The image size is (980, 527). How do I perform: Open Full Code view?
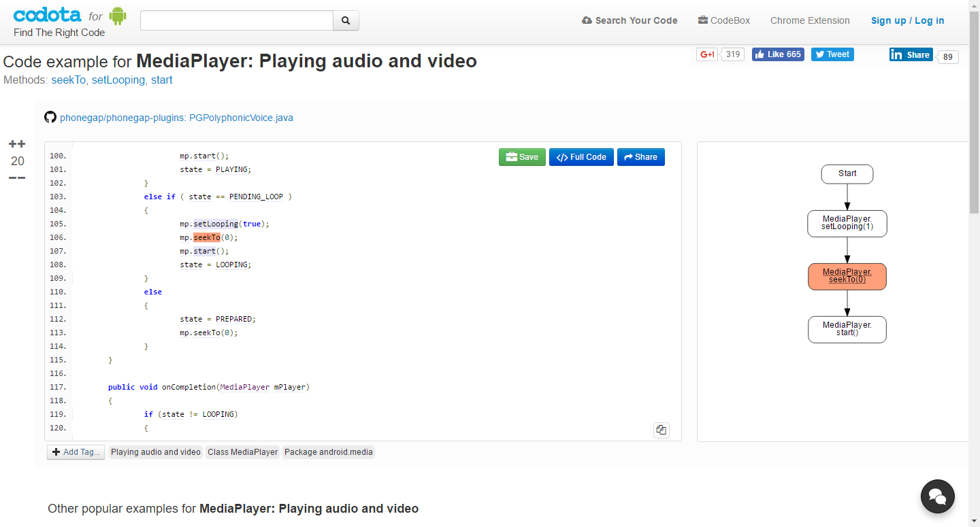click(x=581, y=157)
